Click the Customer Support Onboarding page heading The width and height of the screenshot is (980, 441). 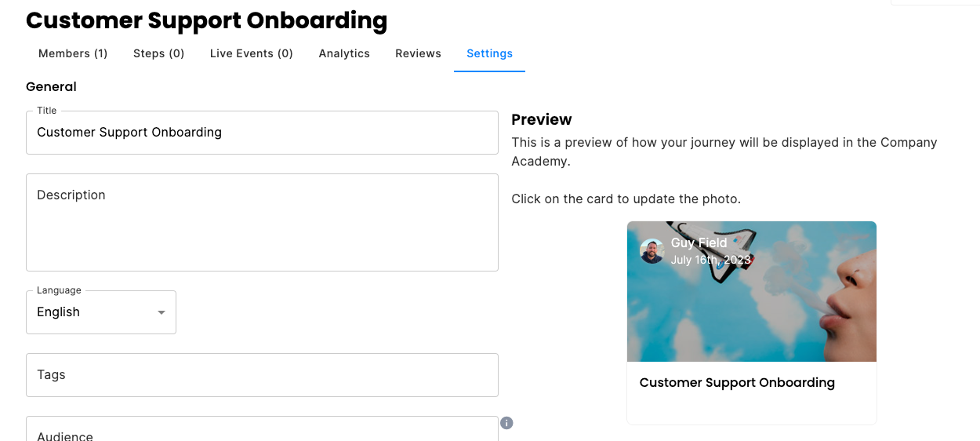tap(206, 20)
